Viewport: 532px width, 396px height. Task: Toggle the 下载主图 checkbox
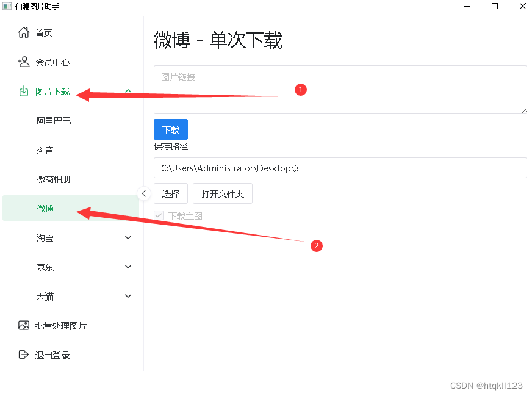pos(159,215)
